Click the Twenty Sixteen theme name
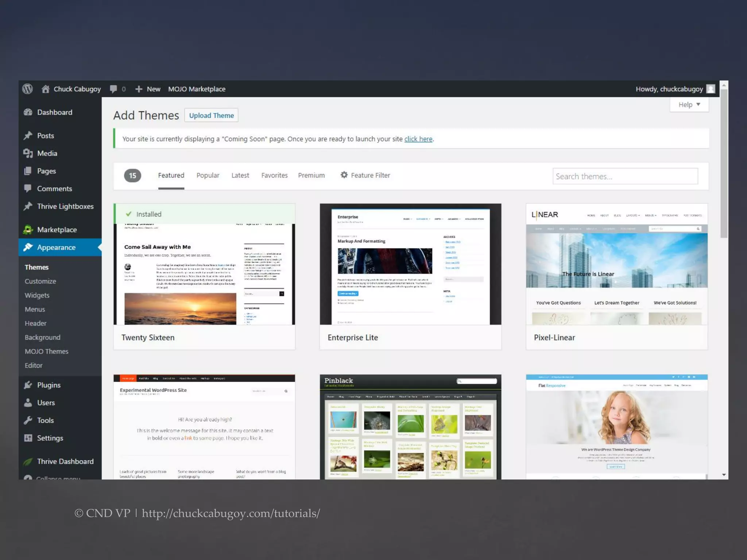This screenshot has height=560, width=747. click(x=148, y=338)
